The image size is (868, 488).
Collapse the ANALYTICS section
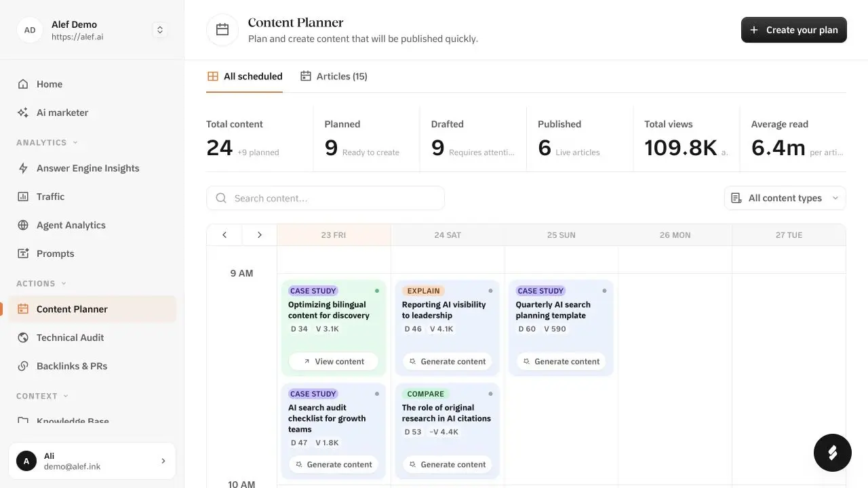(47, 142)
